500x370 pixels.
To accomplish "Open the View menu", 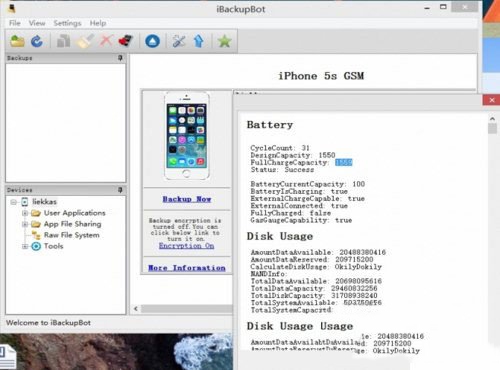I will pos(37,23).
